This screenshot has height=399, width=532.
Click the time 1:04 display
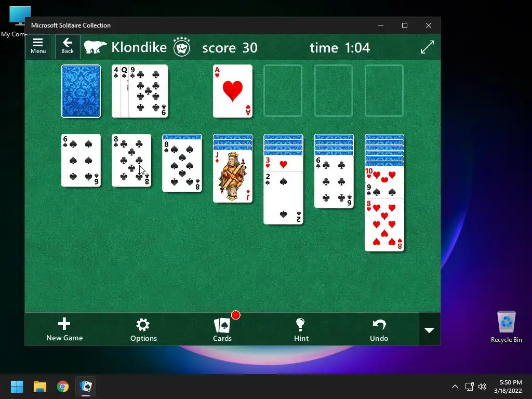coord(340,48)
